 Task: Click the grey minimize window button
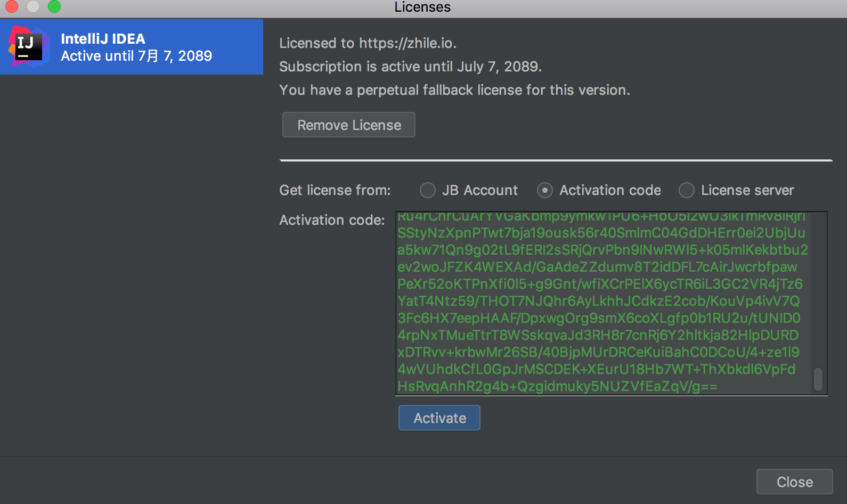33,6
